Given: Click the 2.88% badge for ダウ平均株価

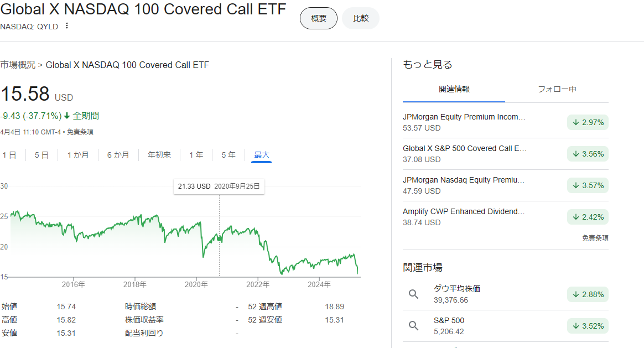Looking at the screenshot, I should click(588, 294).
